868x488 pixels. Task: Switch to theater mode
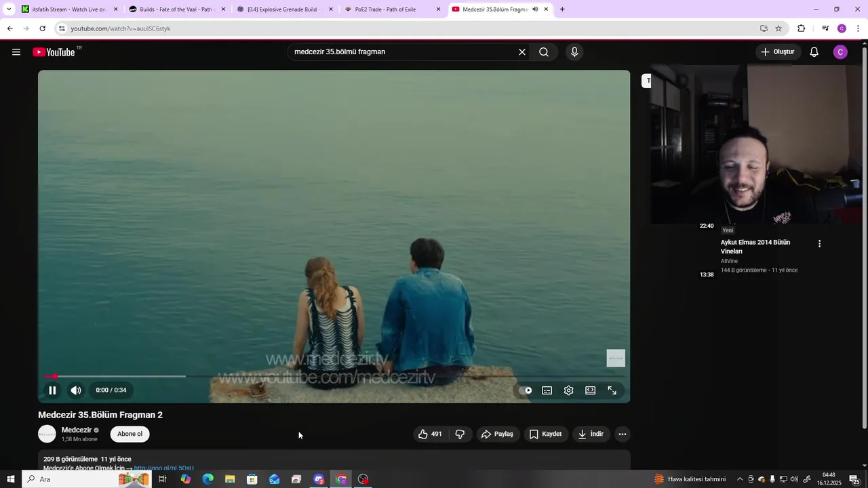coord(591,390)
